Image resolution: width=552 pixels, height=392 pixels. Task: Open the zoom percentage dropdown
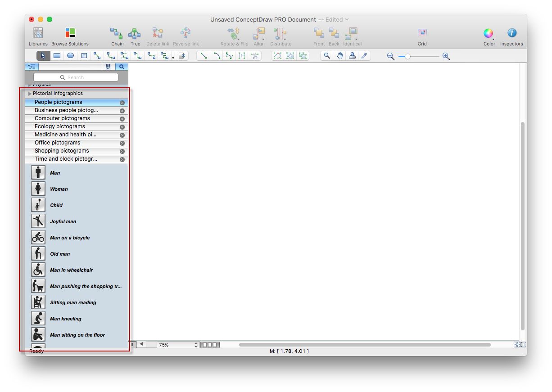click(x=196, y=345)
